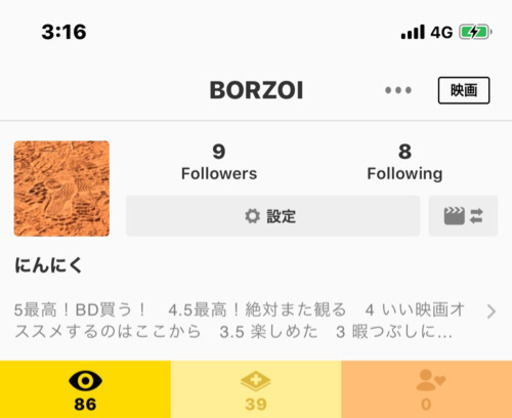Click the eye icon above 86

click(x=85, y=381)
